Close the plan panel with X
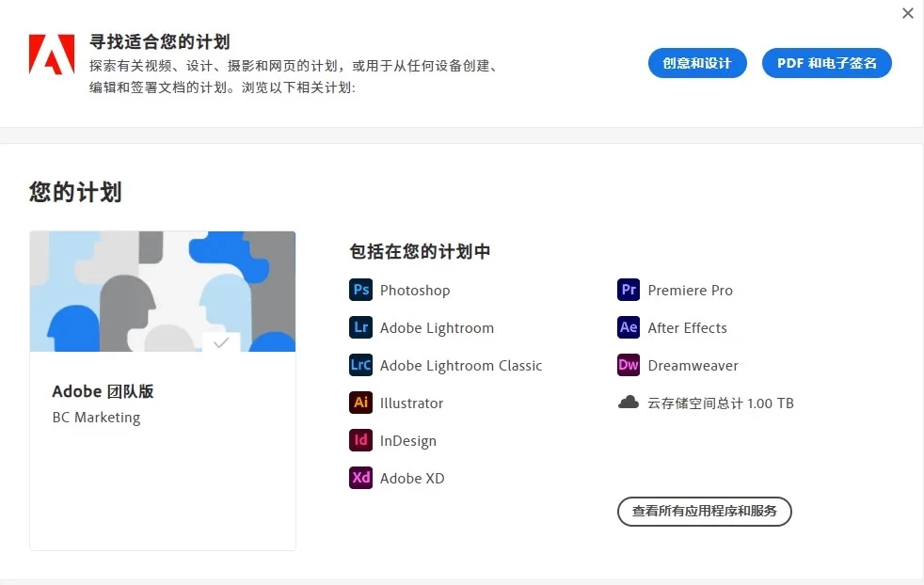 [x=907, y=13]
